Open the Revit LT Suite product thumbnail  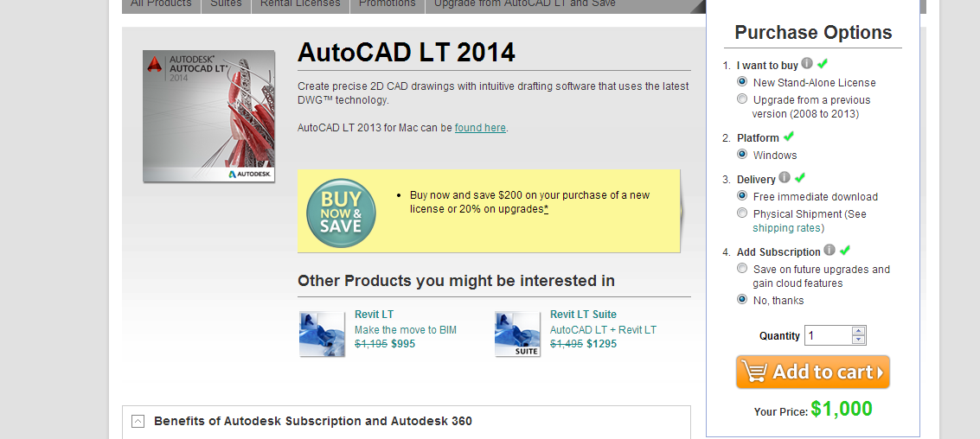(517, 334)
